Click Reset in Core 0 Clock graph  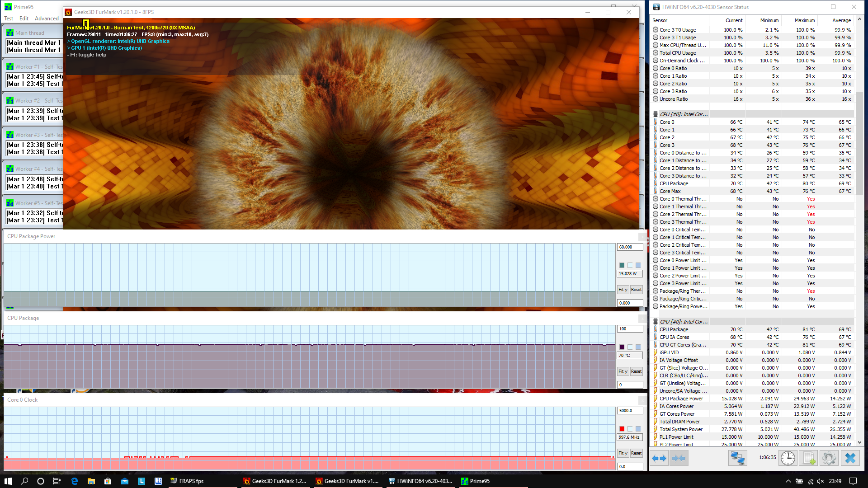pos(636,453)
